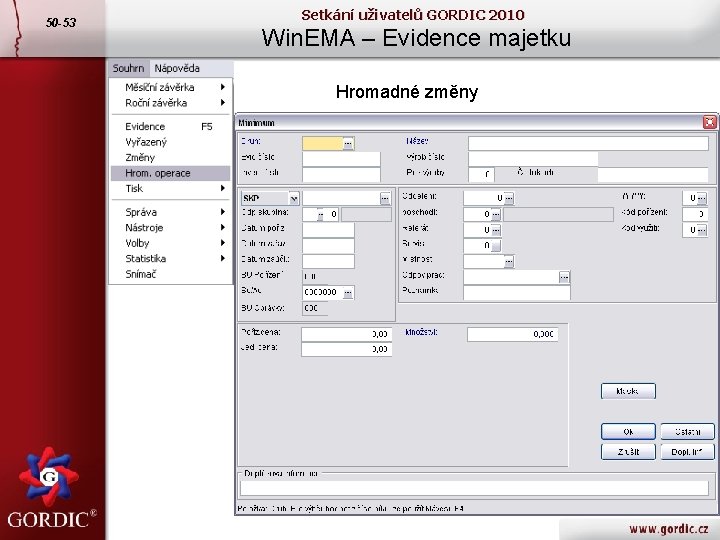
Task: Choose Snímač from the menu
Action: click(170, 274)
